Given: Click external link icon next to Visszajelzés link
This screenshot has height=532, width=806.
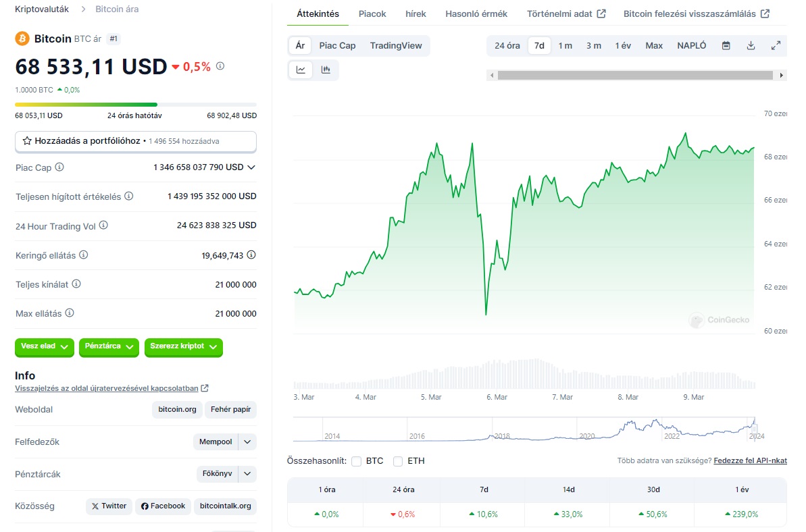Looking at the screenshot, I should [205, 388].
